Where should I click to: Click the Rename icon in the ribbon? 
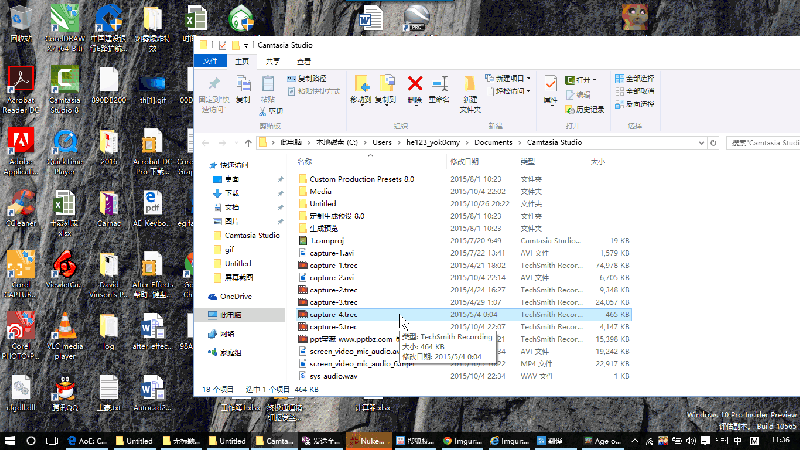tap(439, 84)
